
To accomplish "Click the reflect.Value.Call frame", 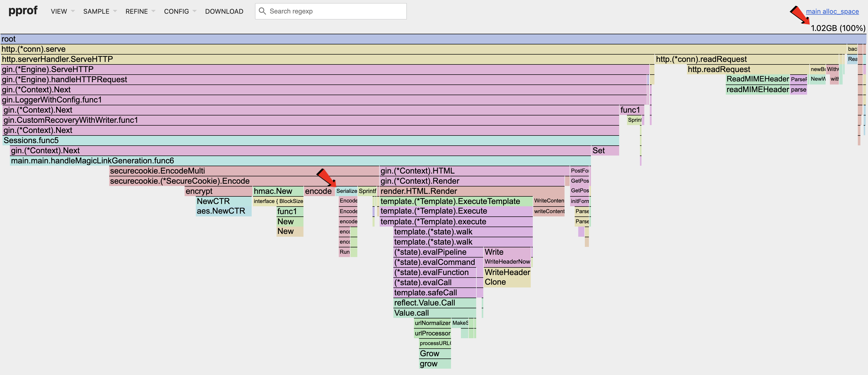I will (x=434, y=303).
